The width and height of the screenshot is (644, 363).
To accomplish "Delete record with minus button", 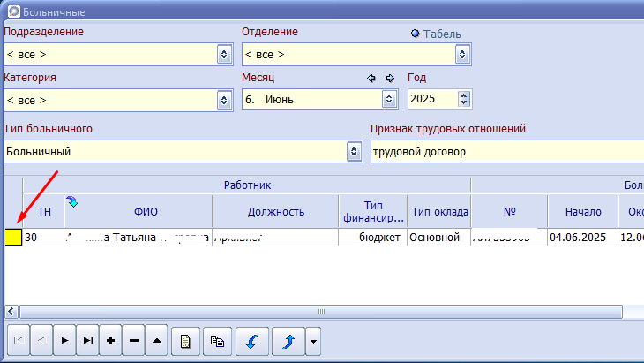I will (133, 340).
